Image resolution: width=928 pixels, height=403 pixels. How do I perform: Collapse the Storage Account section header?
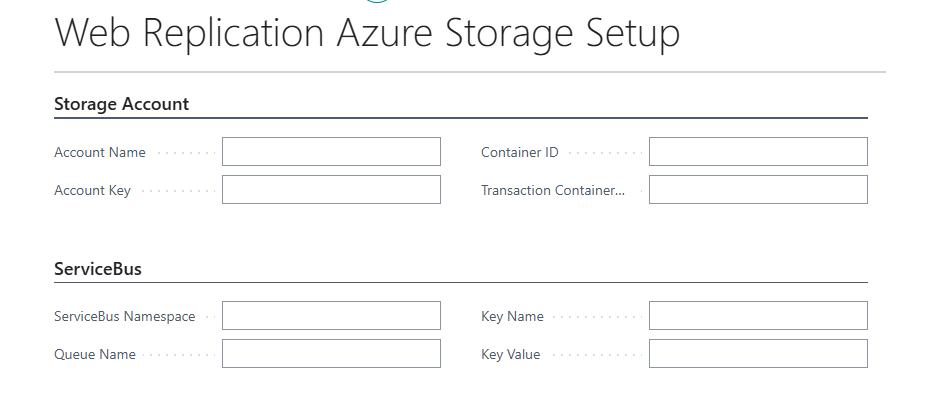pyautogui.click(x=121, y=104)
